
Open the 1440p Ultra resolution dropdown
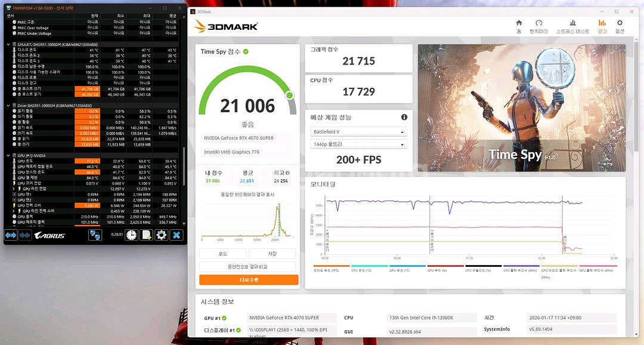[358, 144]
